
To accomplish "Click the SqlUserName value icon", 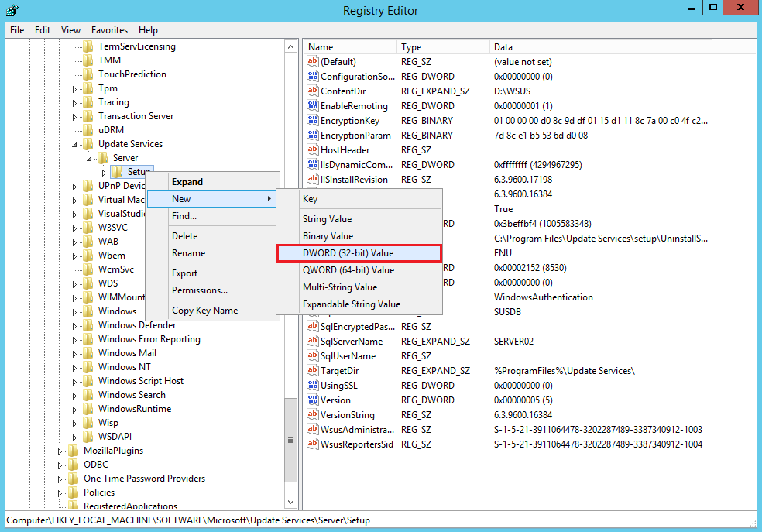I will point(313,355).
